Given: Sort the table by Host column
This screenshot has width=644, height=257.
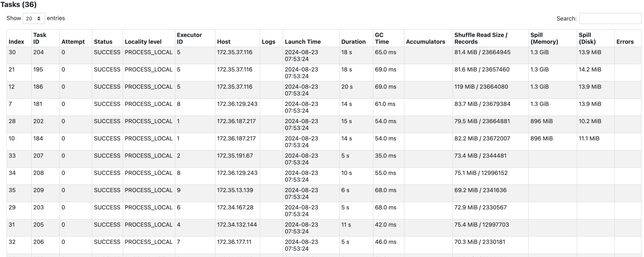Looking at the screenshot, I should pos(223,42).
